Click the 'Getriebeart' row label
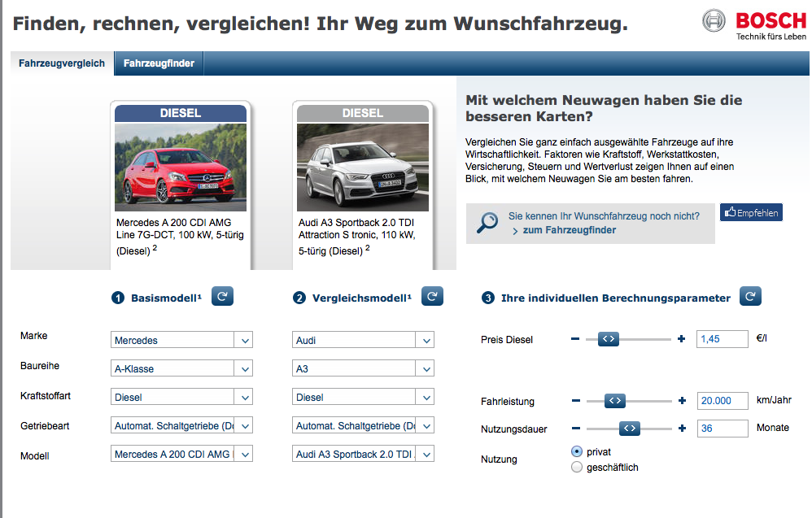The height and width of the screenshot is (518, 812). tap(45, 426)
